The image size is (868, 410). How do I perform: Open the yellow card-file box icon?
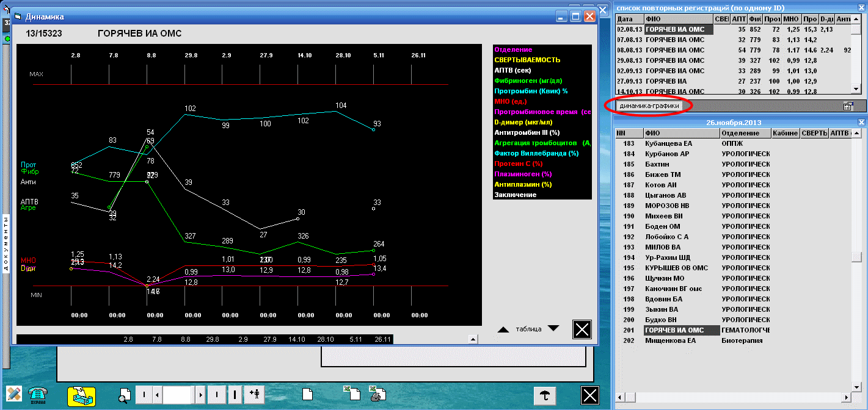point(81,395)
